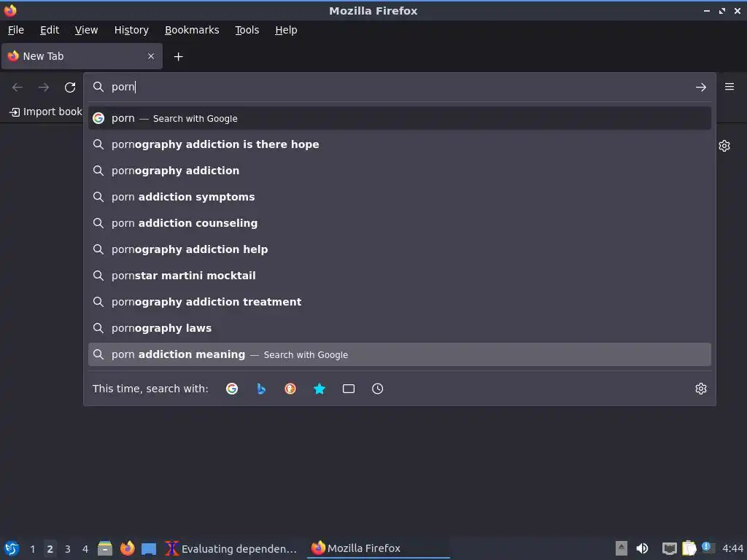Focus the Mozilla Firefox taskbar entry
This screenshot has width=747, height=560.
pyautogui.click(x=379, y=548)
